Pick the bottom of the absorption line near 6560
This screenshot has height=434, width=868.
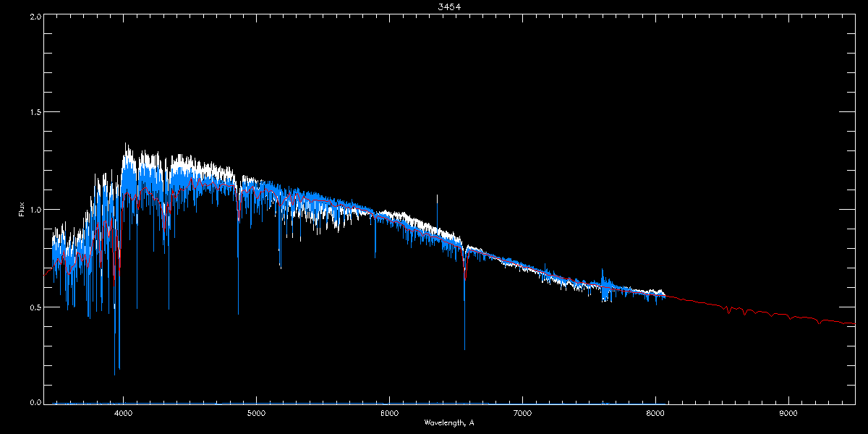[x=464, y=347]
